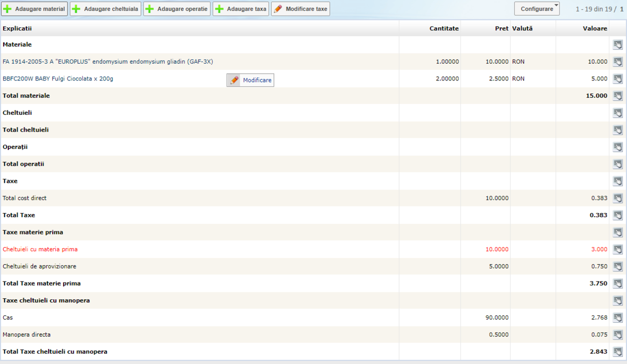Click the row icon for BBFC200W BABY Fulgi
The height and width of the screenshot is (364, 627).
tap(618, 79)
